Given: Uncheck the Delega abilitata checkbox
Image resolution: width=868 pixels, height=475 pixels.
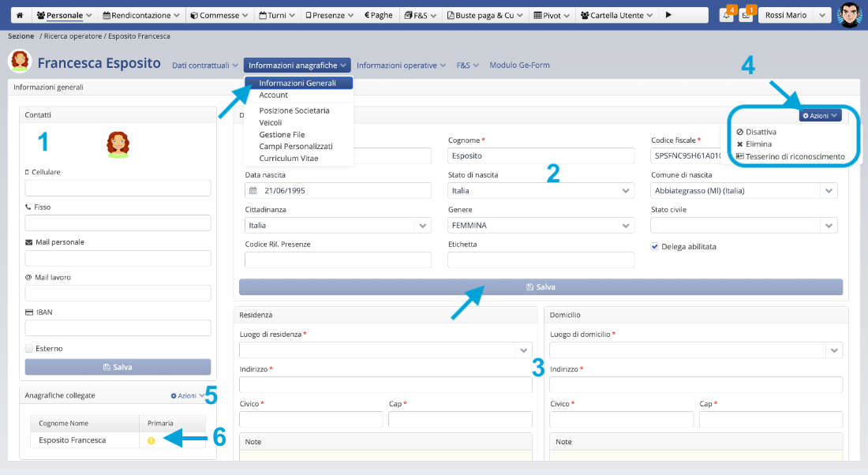Looking at the screenshot, I should (x=655, y=246).
